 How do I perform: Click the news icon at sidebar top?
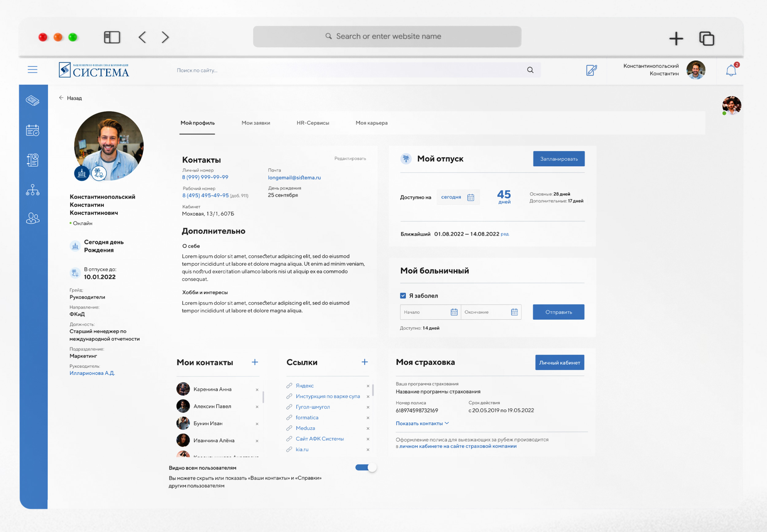[x=33, y=100]
